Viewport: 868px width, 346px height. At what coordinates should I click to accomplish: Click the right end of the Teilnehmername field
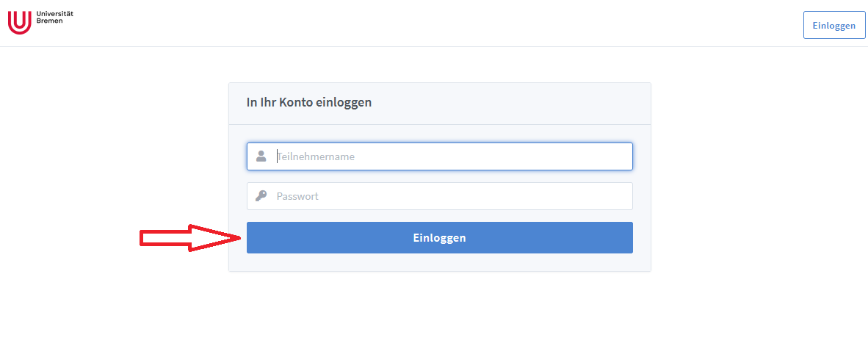click(621, 156)
